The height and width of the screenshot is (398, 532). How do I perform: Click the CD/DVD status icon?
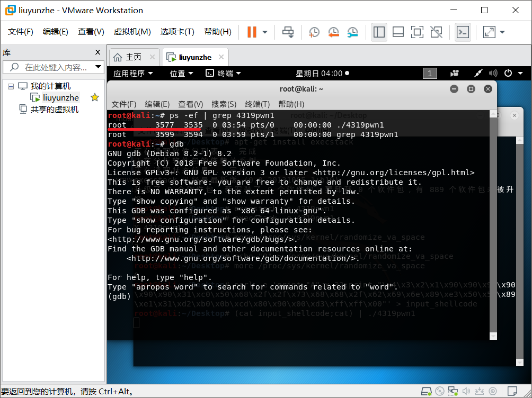tap(439, 391)
